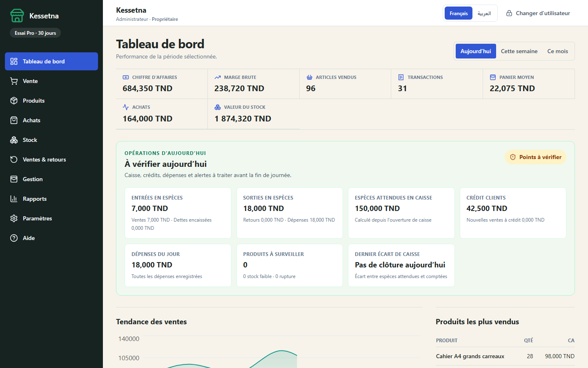
Task: Click the Kessetna storefront logo icon
Action: click(17, 16)
